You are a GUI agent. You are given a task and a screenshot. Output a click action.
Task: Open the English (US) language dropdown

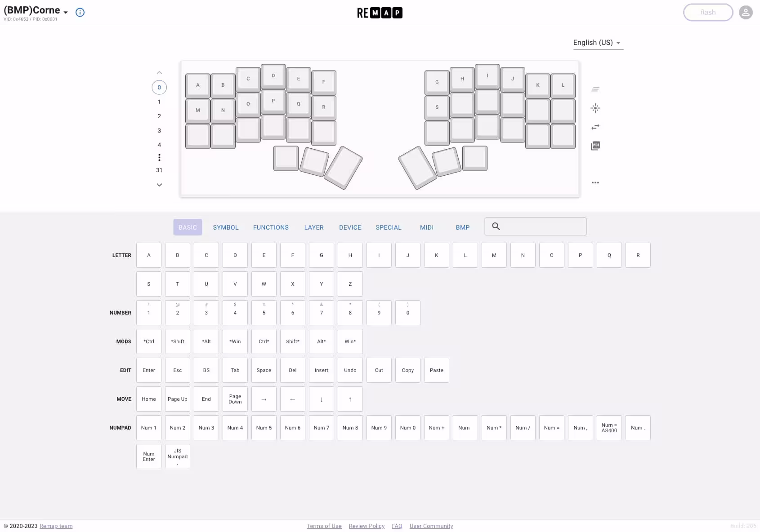597,42
